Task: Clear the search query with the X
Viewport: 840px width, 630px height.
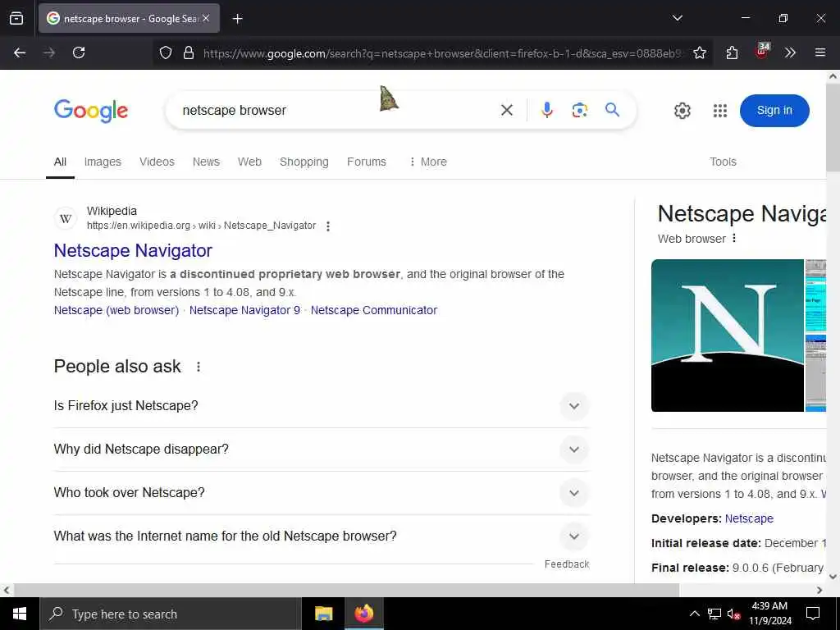Action: [x=507, y=111]
